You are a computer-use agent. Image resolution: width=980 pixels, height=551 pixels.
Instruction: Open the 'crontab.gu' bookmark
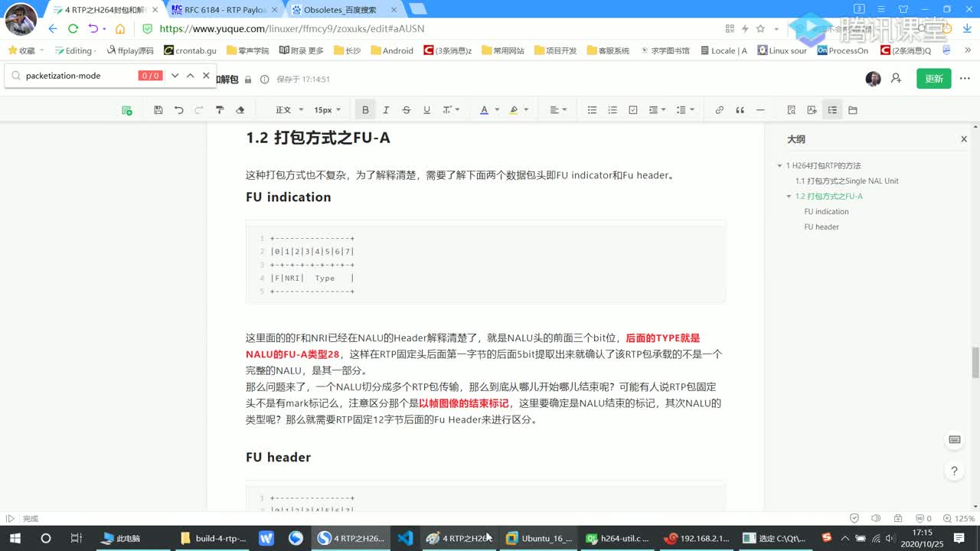pyautogui.click(x=190, y=51)
